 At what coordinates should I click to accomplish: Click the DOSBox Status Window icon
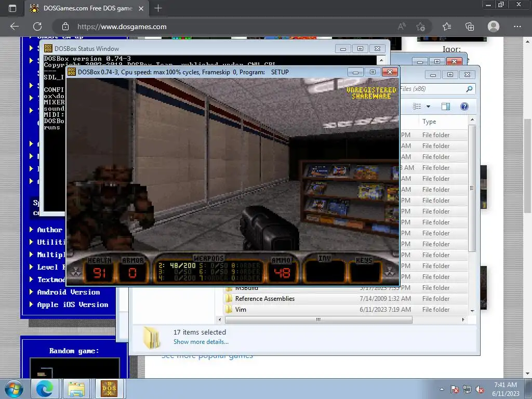(48, 48)
